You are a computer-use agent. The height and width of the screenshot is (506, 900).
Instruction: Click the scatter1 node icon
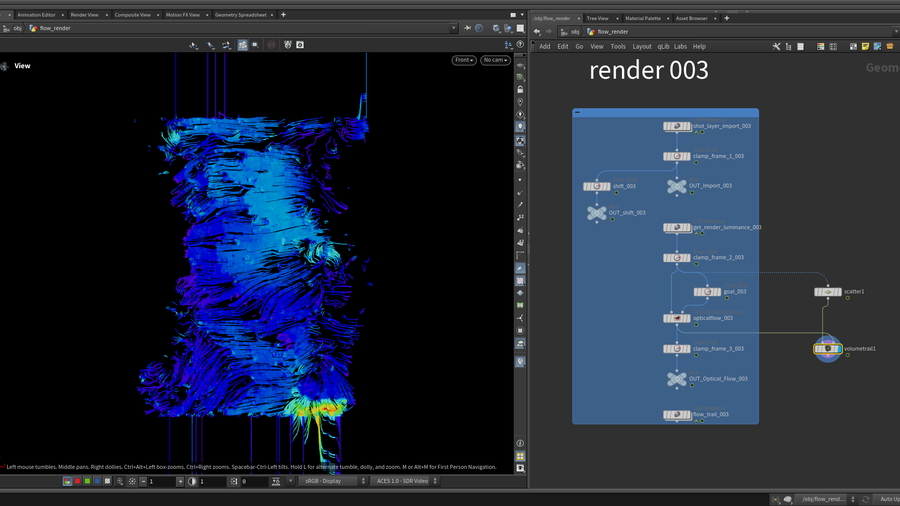point(827,292)
